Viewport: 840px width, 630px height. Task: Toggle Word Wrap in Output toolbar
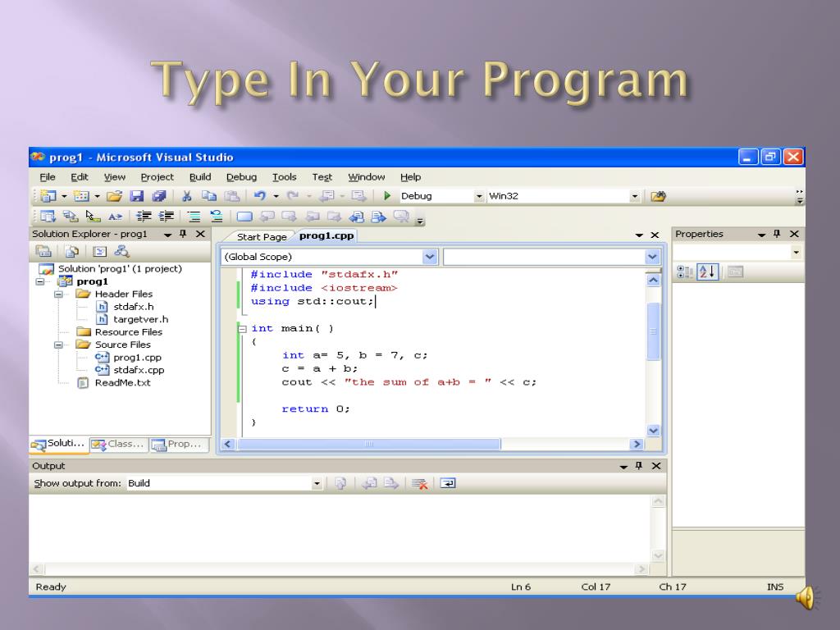pos(447,483)
